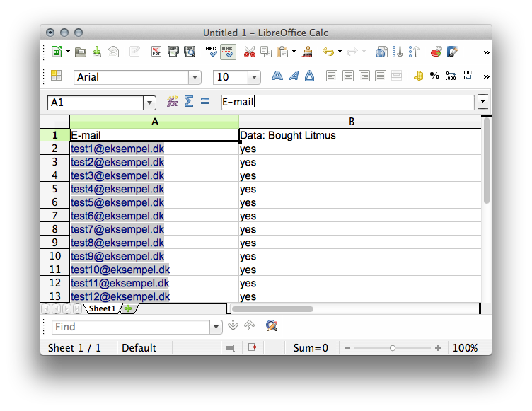Image resolution: width=532 pixels, height=411 pixels.
Task: Justify cell contents
Action: tap(381, 76)
